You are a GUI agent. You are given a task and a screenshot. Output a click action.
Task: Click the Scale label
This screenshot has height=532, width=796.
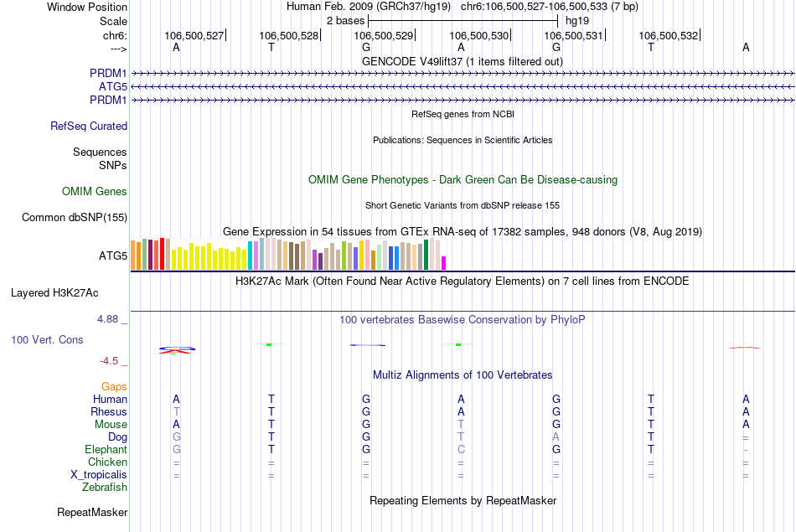113,21
